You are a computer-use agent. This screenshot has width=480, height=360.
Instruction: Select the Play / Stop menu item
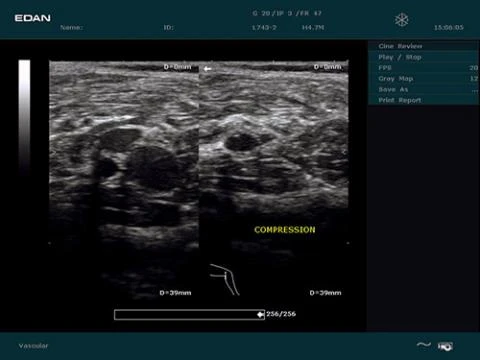[x=424, y=57]
